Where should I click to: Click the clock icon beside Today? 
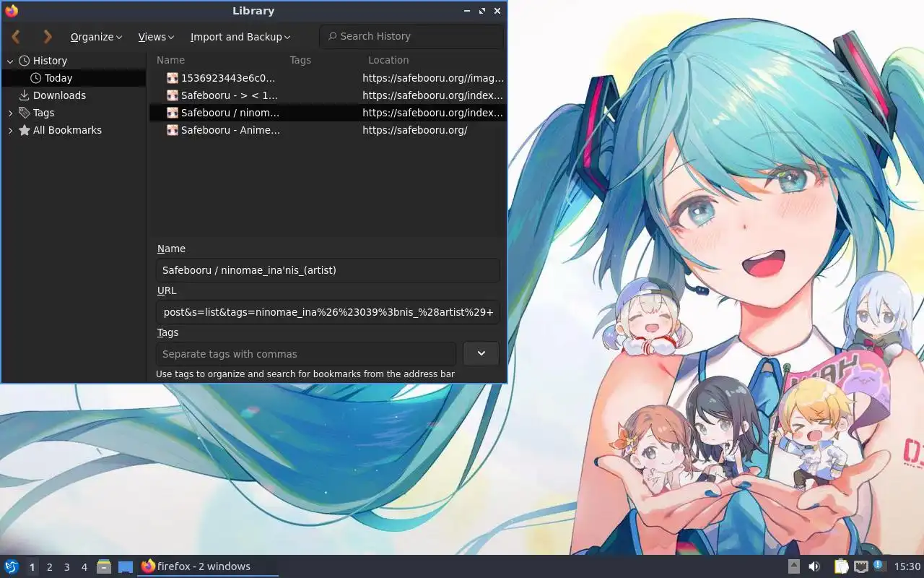pyautogui.click(x=36, y=78)
